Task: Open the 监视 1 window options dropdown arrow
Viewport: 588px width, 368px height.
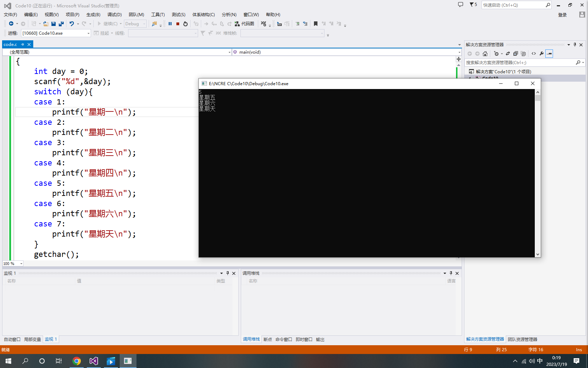Action: (221, 273)
